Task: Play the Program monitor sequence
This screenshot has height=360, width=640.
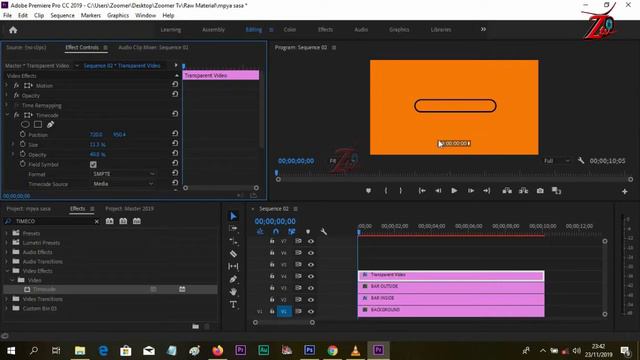Action: (454, 191)
